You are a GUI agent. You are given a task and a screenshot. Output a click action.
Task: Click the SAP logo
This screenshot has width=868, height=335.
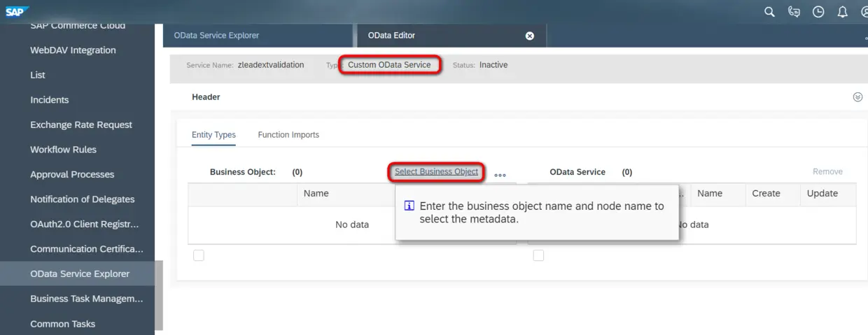click(15, 11)
